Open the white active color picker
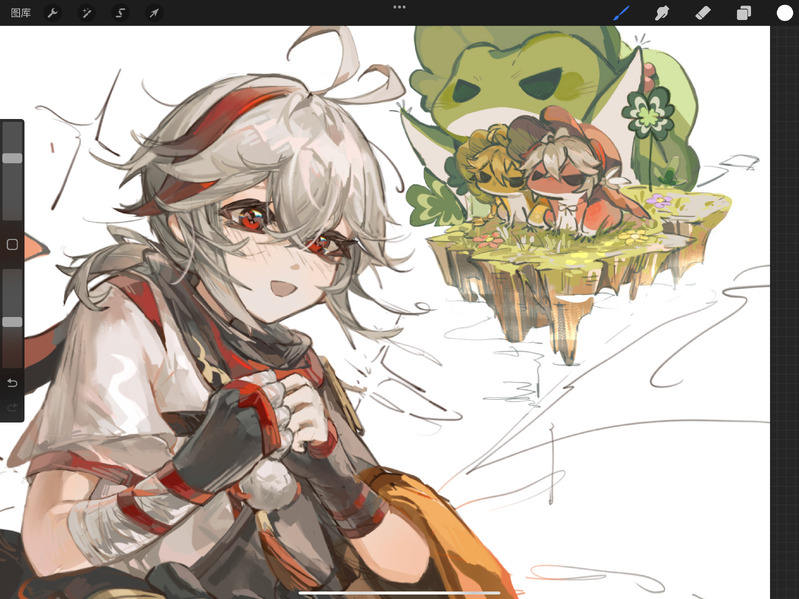 click(x=784, y=13)
